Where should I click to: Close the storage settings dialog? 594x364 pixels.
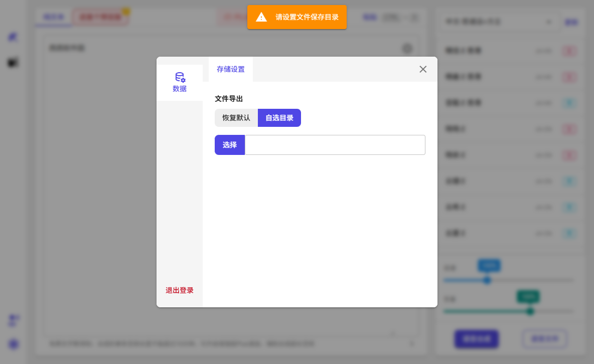coord(423,69)
